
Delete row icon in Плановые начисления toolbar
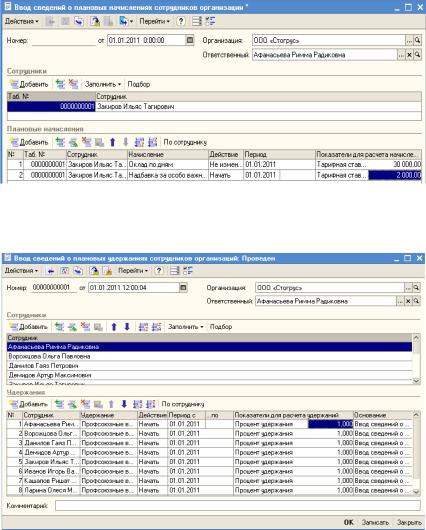point(87,142)
